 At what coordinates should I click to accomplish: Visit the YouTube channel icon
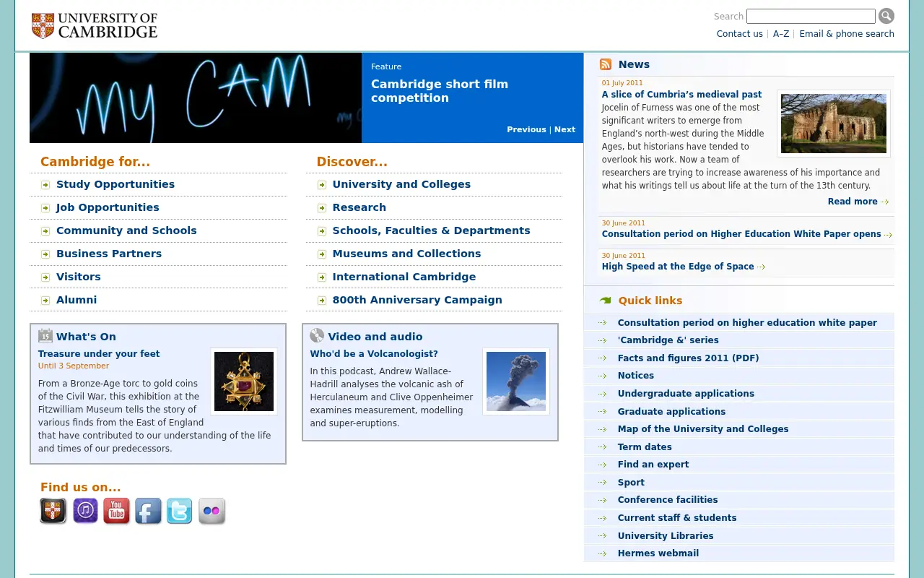pyautogui.click(x=116, y=511)
